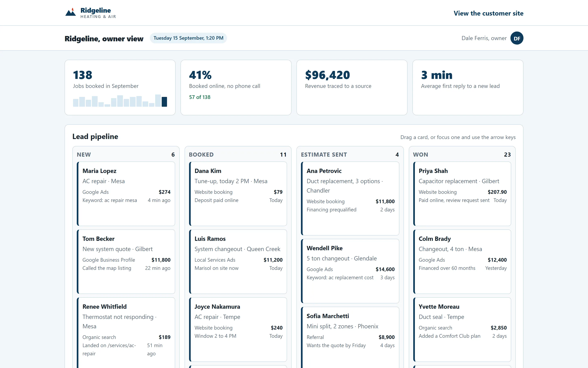Open Priya Shah won card
Screen dimensions: 588x368
point(462,194)
